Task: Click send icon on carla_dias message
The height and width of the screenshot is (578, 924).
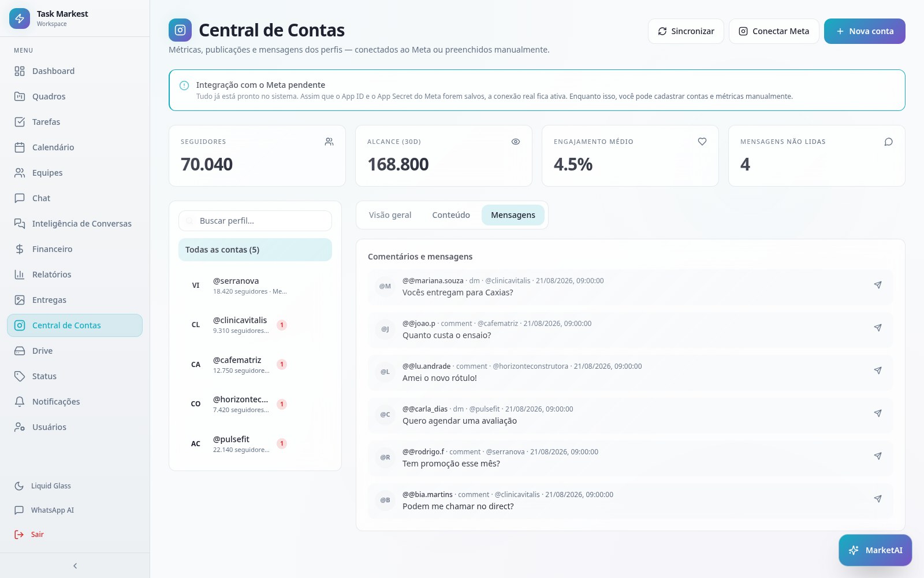Action: pos(878,413)
